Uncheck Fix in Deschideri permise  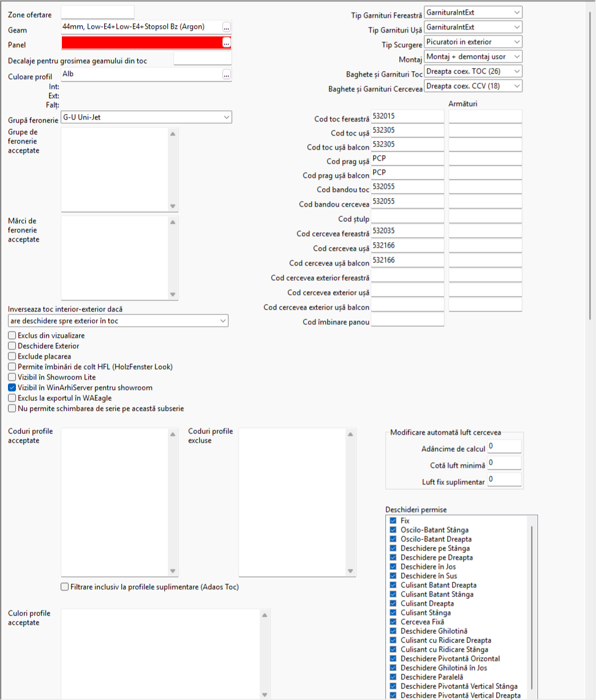coord(393,520)
